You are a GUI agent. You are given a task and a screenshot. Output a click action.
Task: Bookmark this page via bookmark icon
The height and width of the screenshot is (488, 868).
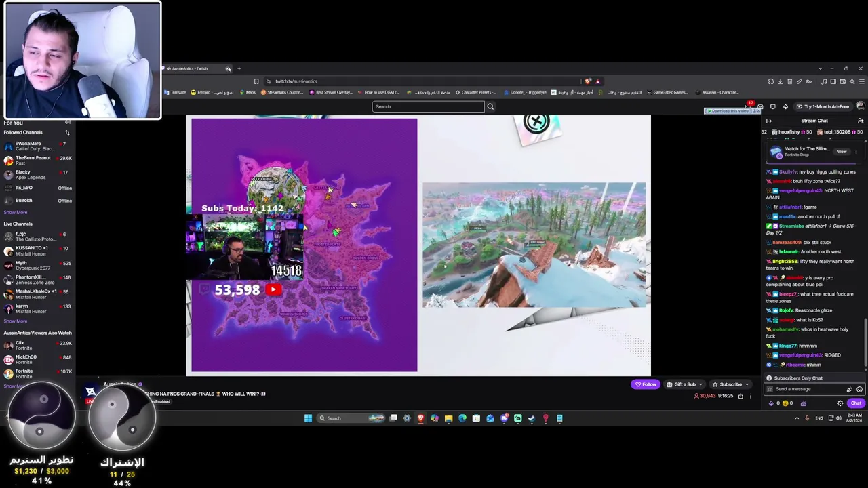(x=256, y=81)
